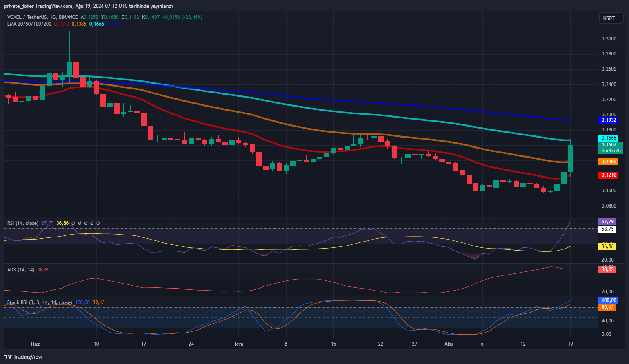
Task: Click the Tem month marker on time axis
Action: click(x=238, y=344)
